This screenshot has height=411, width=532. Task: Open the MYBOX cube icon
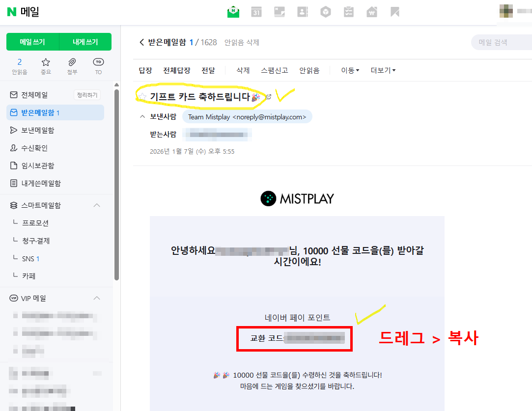click(x=326, y=12)
